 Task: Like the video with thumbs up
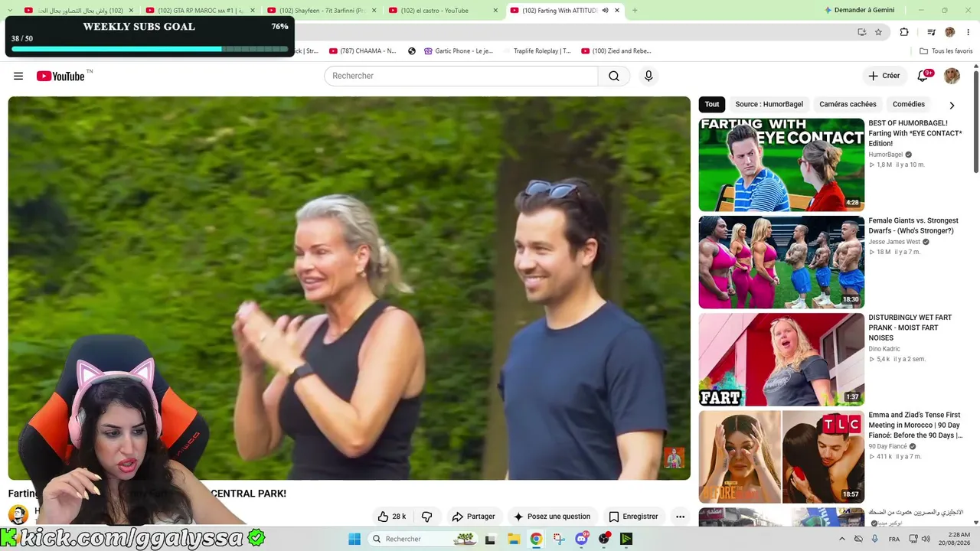coord(392,517)
